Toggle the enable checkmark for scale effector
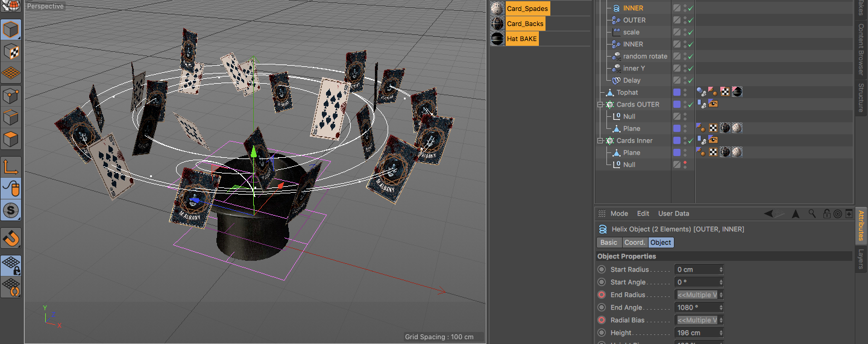868x344 pixels. (x=691, y=32)
